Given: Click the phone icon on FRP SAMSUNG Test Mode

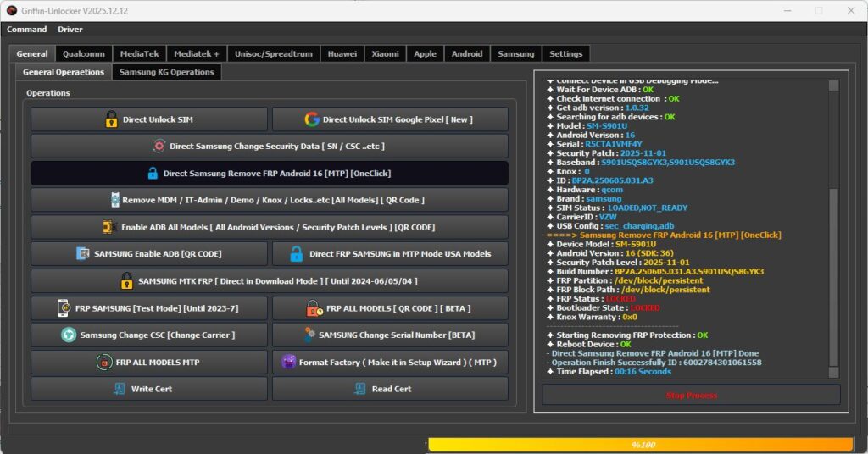Looking at the screenshot, I should (64, 308).
